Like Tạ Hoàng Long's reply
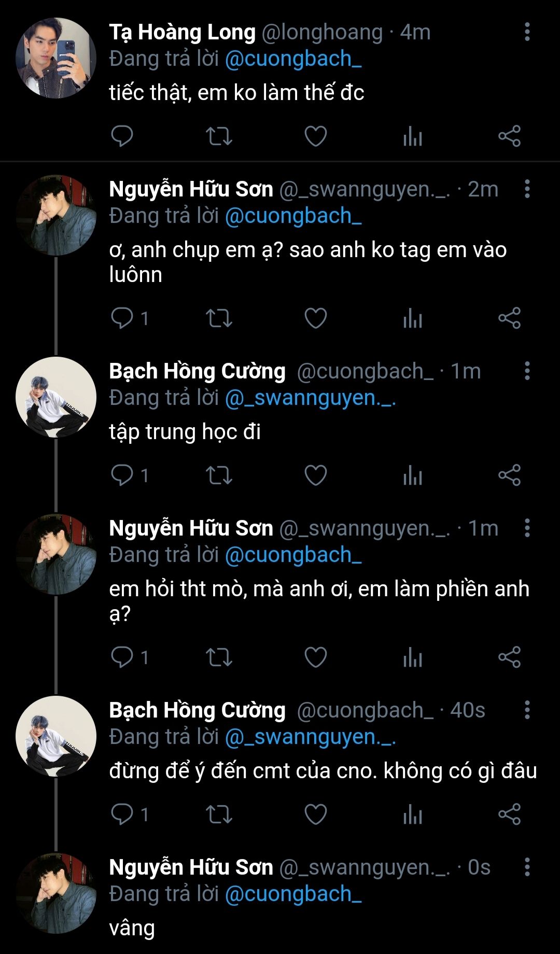 315,136
